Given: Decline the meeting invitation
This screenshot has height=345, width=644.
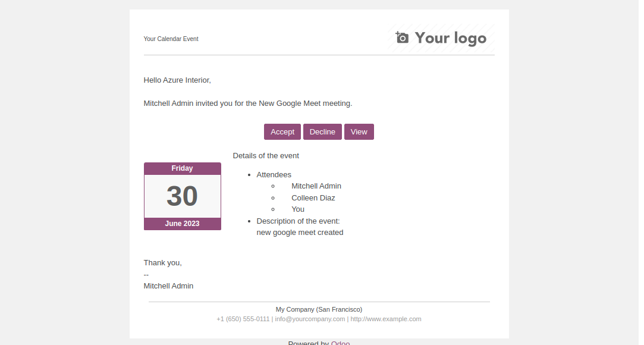Looking at the screenshot, I should pos(322,132).
